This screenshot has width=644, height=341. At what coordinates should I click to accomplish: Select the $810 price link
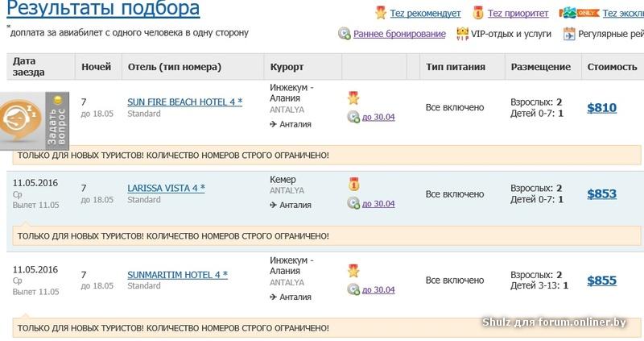[x=601, y=108]
